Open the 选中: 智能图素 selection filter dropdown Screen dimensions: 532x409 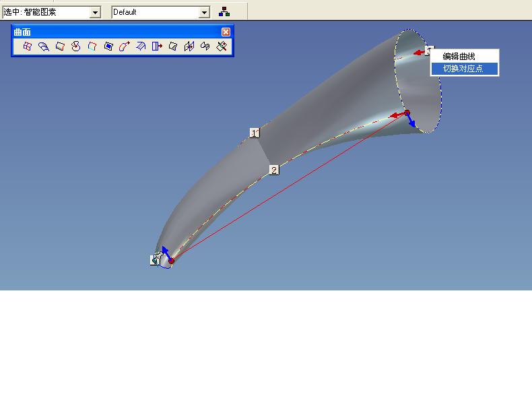(x=96, y=13)
